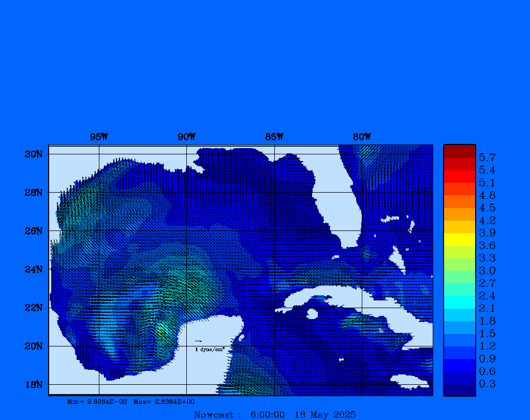
Task: Click the 85W longitude label
Action: click(274, 137)
